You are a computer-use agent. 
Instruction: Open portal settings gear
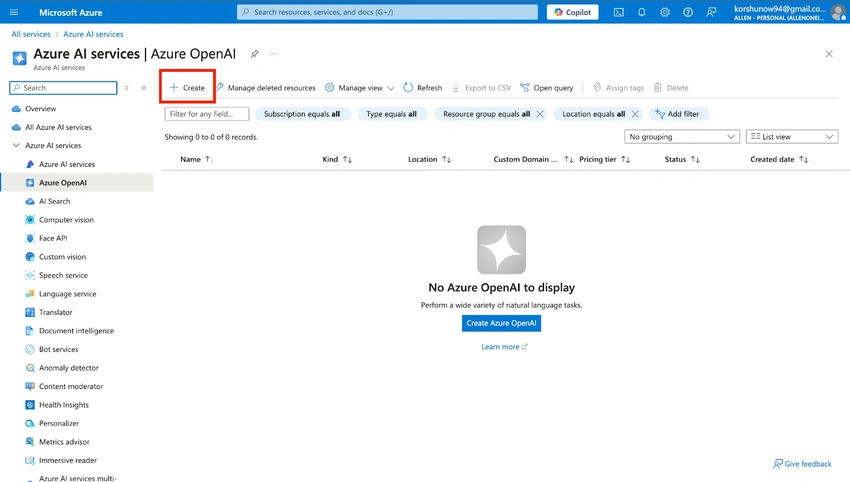665,12
